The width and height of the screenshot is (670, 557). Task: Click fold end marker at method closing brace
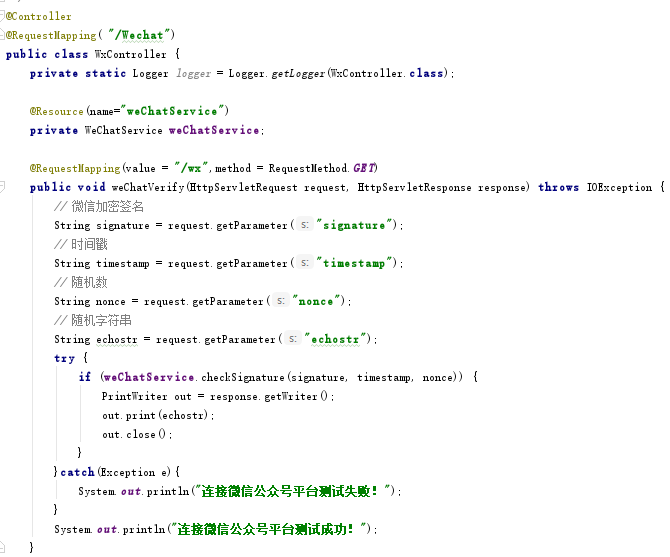pos(3,547)
